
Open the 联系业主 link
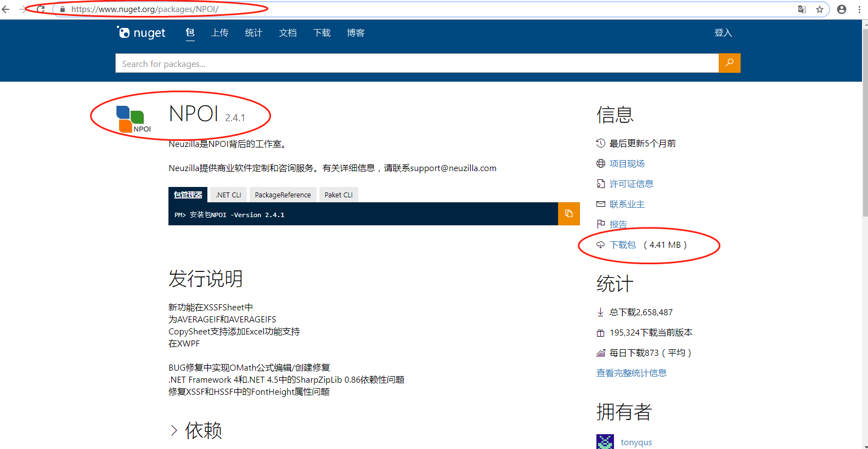tap(627, 204)
